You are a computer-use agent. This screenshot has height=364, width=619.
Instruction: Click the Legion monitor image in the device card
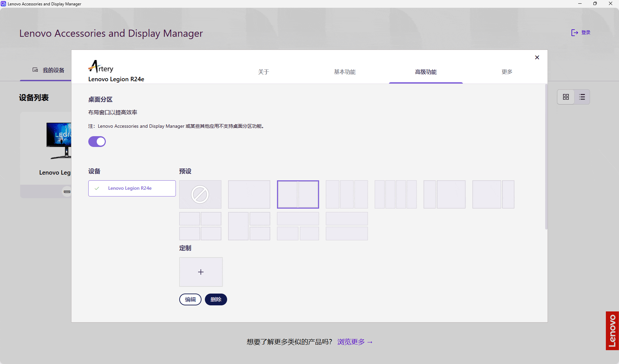tap(59, 141)
